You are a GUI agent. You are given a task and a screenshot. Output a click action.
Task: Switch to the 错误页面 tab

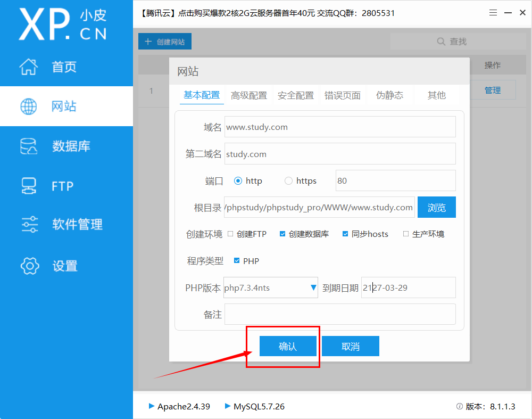(x=342, y=95)
